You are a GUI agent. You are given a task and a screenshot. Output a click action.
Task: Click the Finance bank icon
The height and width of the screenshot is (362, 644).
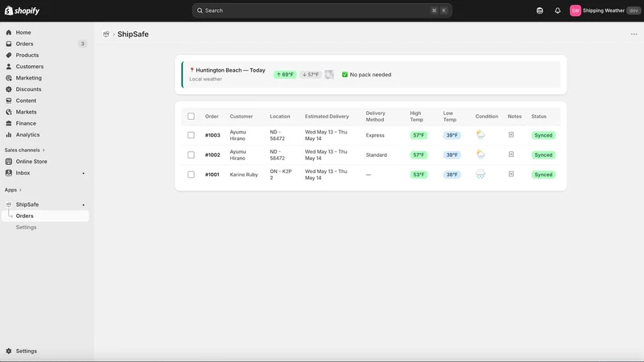click(9, 123)
